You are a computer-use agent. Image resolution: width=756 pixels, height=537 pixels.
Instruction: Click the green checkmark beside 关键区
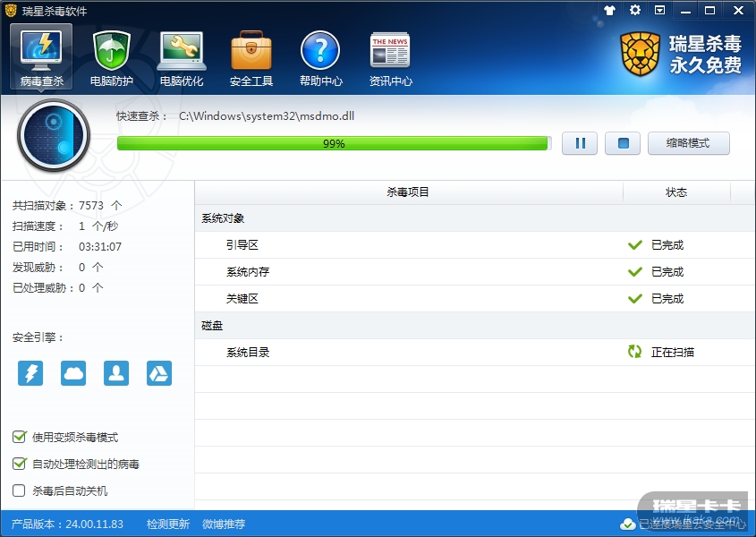pos(635,299)
